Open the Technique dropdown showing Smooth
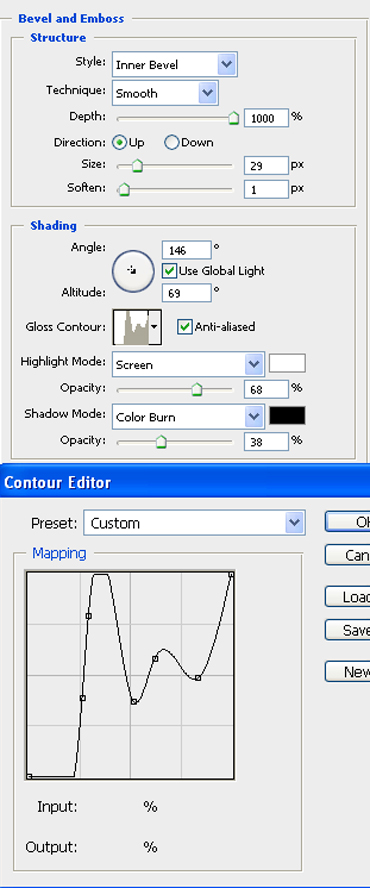The width and height of the screenshot is (370, 888). pos(165,93)
